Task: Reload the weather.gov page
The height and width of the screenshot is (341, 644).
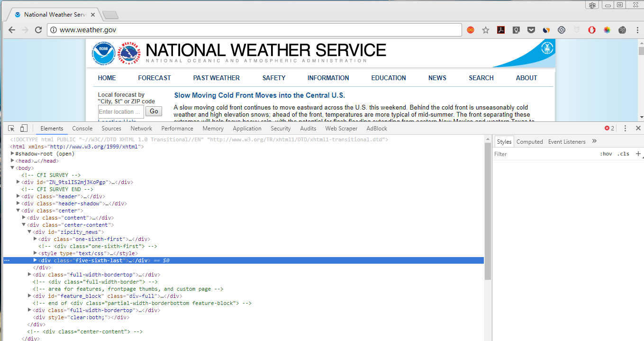Action: pyautogui.click(x=39, y=30)
